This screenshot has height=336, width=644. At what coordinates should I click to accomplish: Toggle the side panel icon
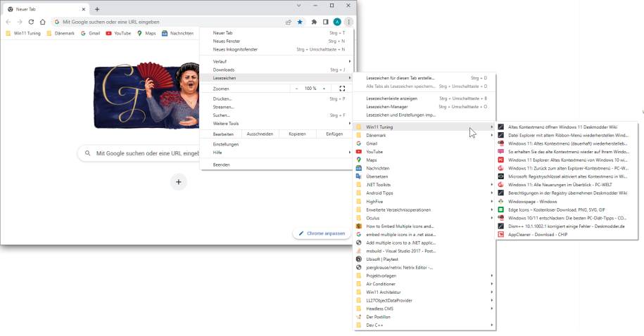pyautogui.click(x=325, y=22)
